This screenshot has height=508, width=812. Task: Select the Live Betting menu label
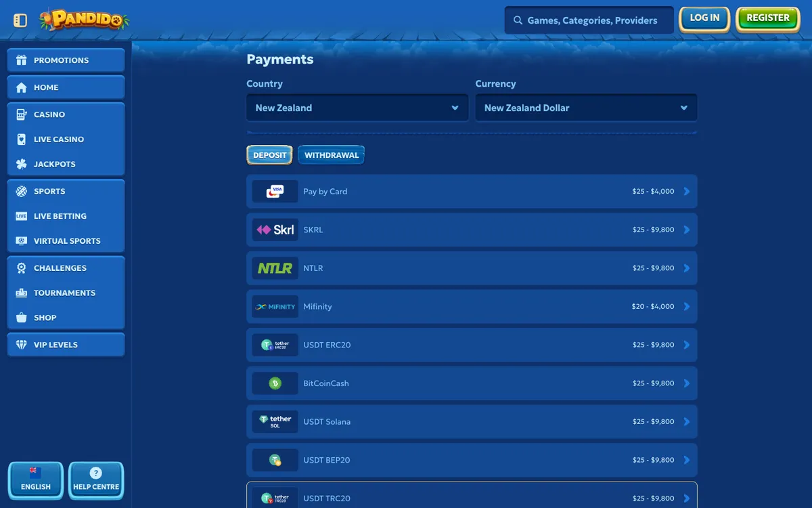[x=60, y=216]
